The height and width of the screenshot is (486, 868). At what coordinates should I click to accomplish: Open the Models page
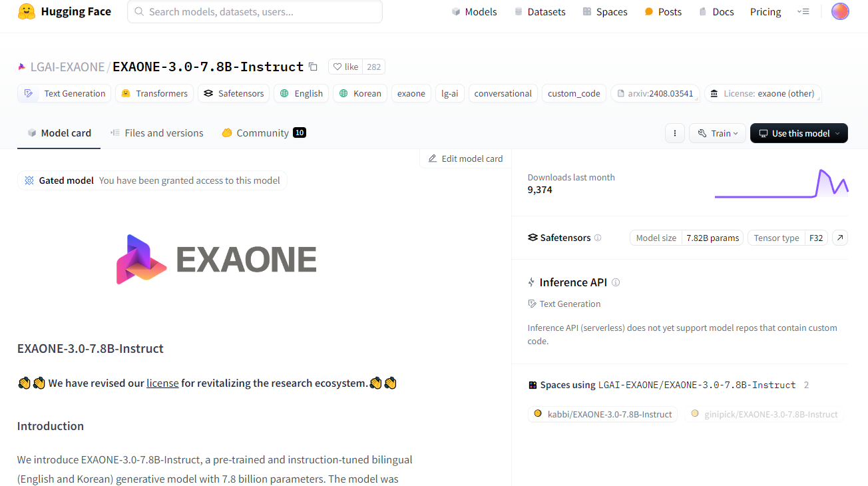(474, 12)
